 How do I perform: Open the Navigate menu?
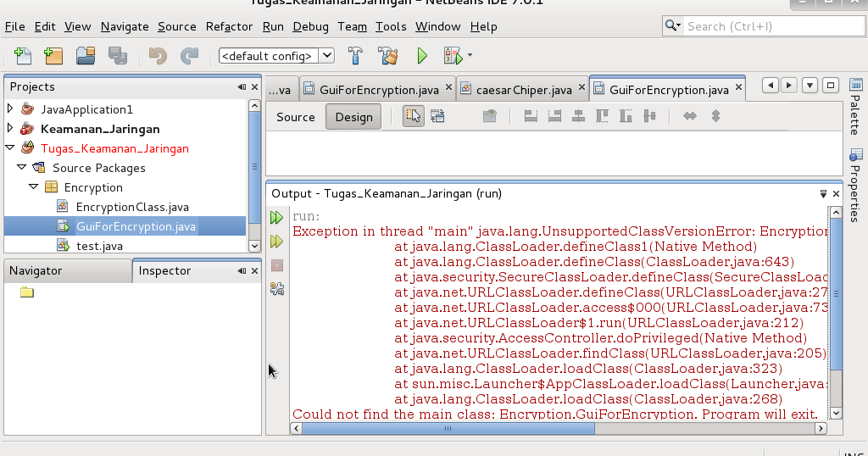coord(125,26)
